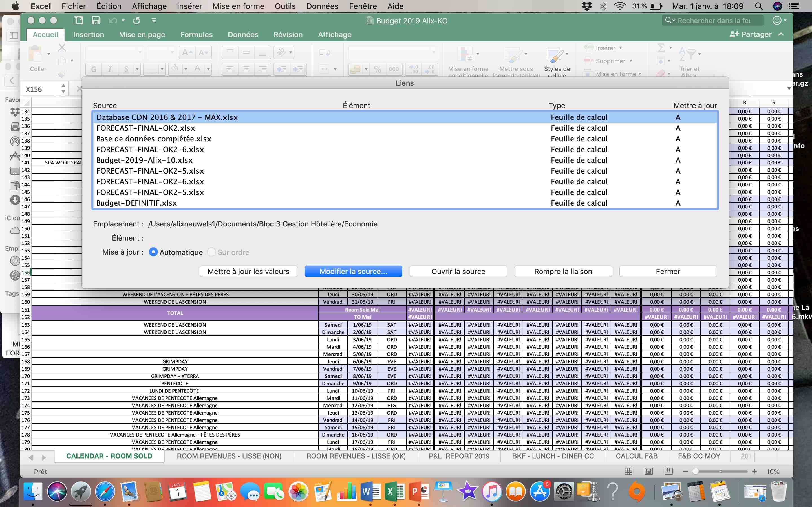Switch to page layout view icon
The width and height of the screenshot is (812, 507).
click(648, 471)
